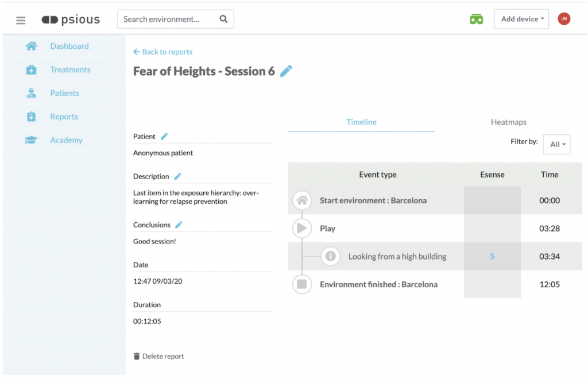
Task: Click Delete report button
Action: [159, 356]
